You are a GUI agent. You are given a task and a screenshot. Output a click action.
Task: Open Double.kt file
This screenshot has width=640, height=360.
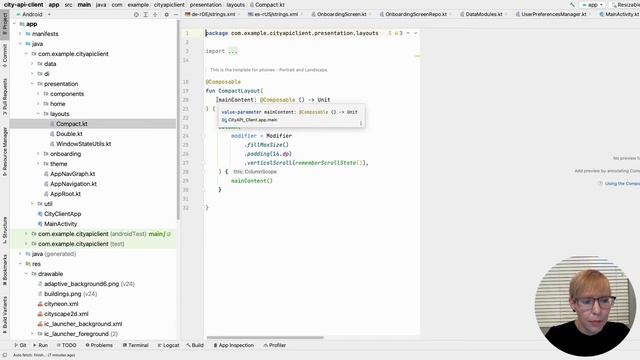tap(69, 134)
